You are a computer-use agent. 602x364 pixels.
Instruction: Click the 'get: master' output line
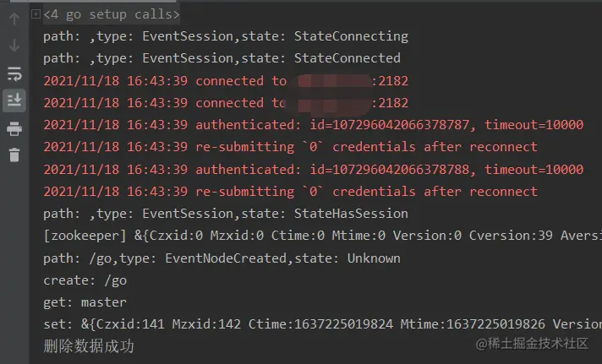85,302
